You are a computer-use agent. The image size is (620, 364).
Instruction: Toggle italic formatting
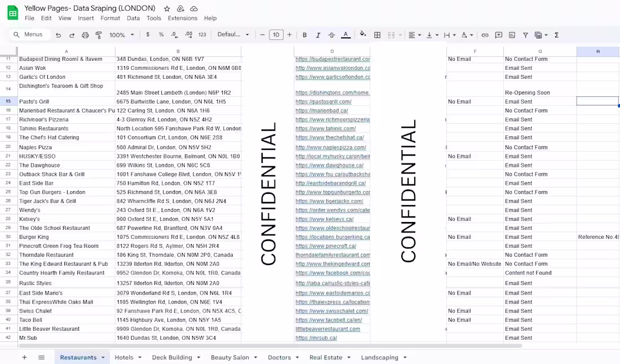pyautogui.click(x=318, y=35)
